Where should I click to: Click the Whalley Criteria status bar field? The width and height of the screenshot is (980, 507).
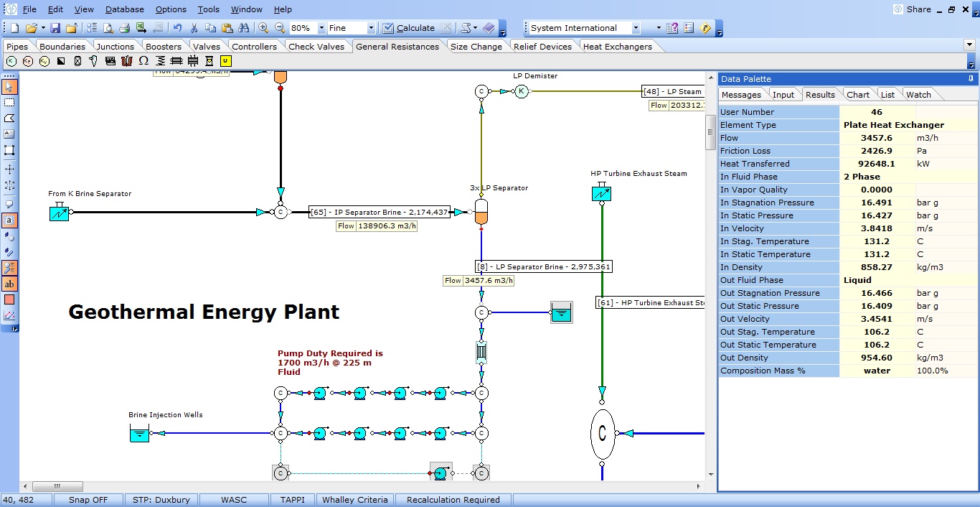354,500
